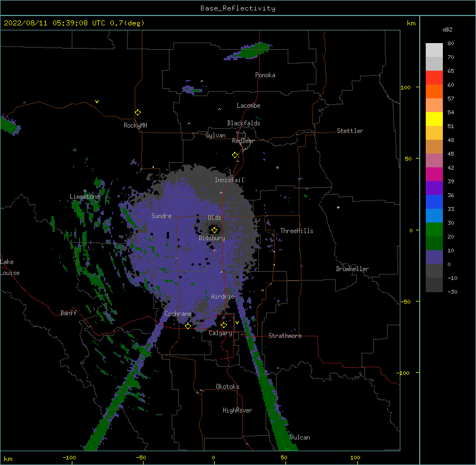Click the yellow diamond marker south of RedDeer
This screenshot has height=465, width=476.
[x=235, y=155]
